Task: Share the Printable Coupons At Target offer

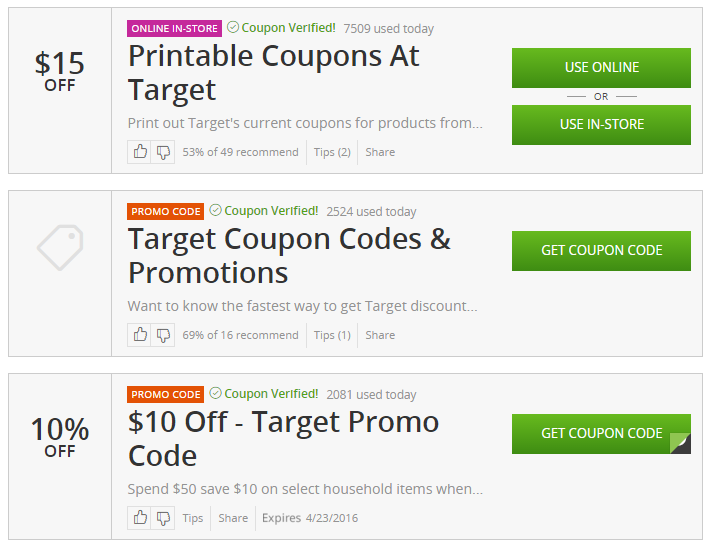Action: [380, 152]
